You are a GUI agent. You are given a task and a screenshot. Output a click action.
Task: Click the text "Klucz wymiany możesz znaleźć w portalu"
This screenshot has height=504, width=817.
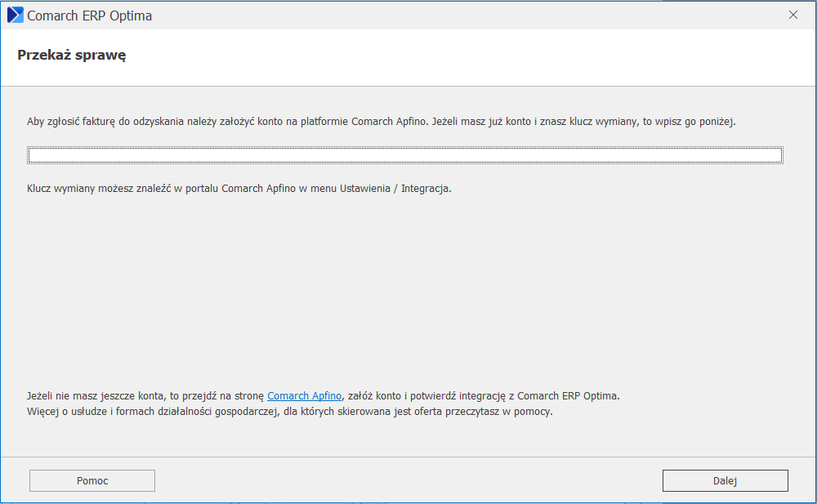click(123, 189)
